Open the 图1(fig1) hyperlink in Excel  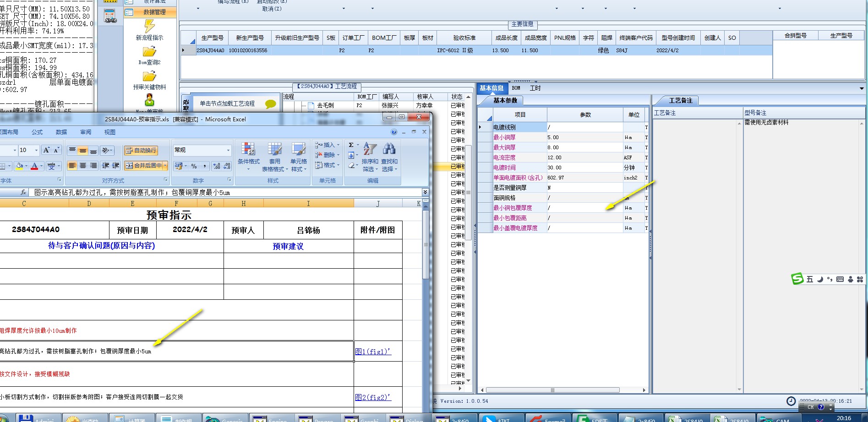(x=373, y=352)
